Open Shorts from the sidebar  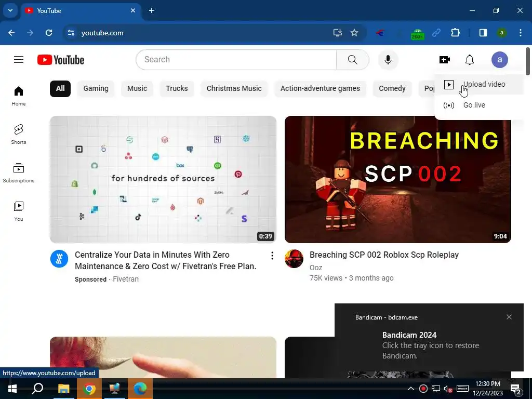(x=19, y=135)
